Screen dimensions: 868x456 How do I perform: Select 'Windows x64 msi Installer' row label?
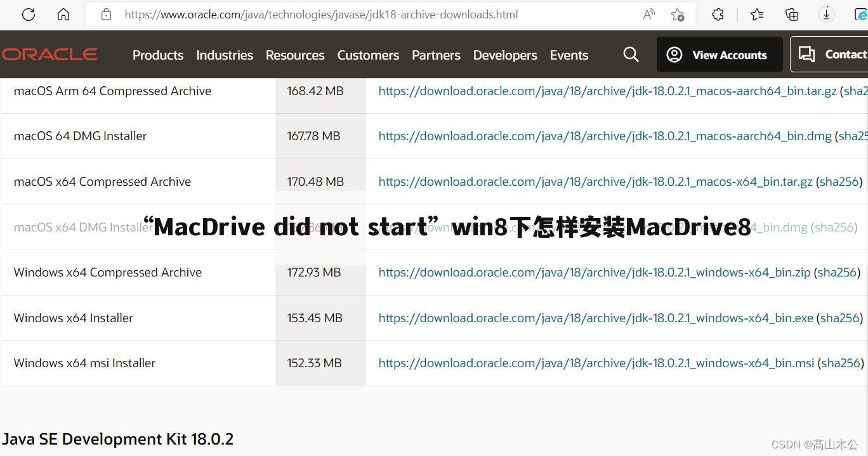click(x=84, y=363)
